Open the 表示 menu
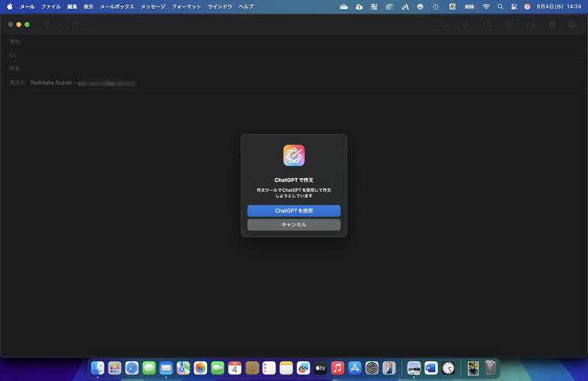 click(88, 7)
